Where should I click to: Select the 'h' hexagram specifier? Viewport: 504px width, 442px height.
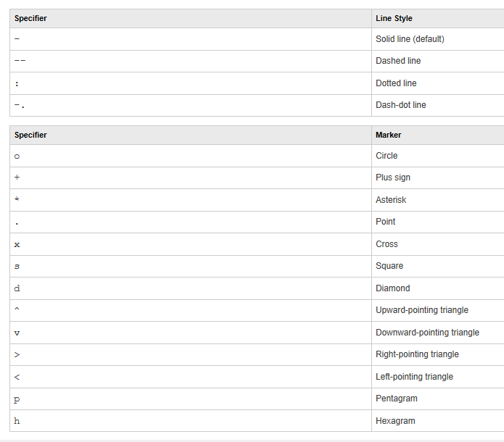point(17,421)
